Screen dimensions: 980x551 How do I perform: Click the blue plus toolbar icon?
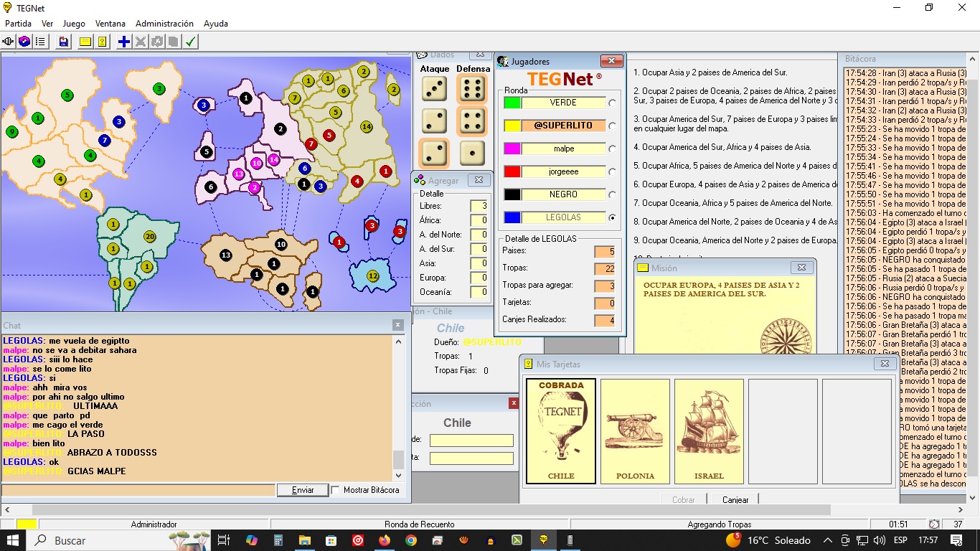pos(124,42)
